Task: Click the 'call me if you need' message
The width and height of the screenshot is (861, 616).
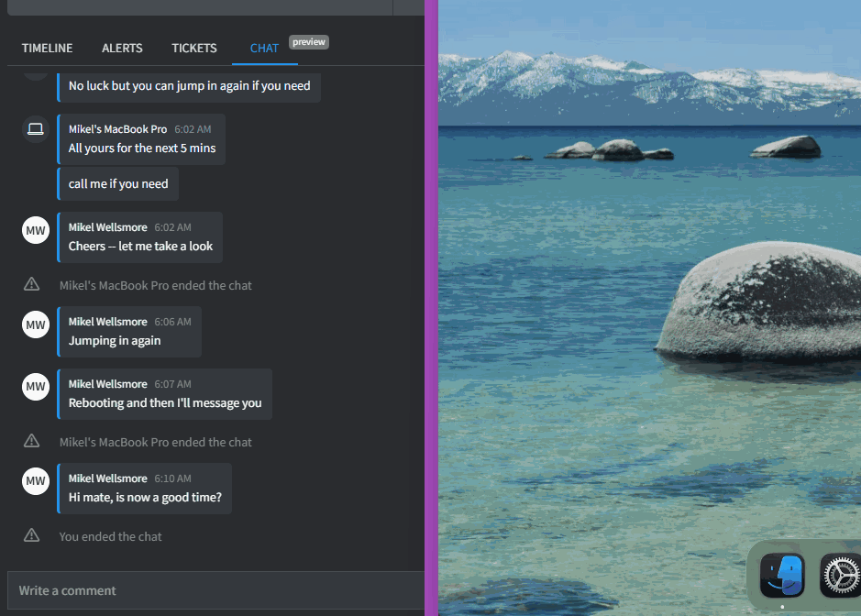Action: [x=118, y=184]
